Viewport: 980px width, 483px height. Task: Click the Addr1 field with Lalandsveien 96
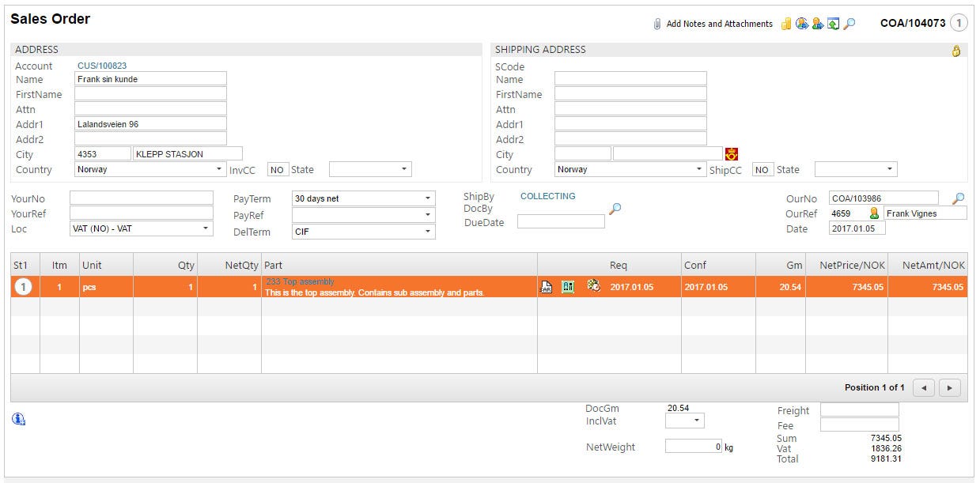coord(150,124)
